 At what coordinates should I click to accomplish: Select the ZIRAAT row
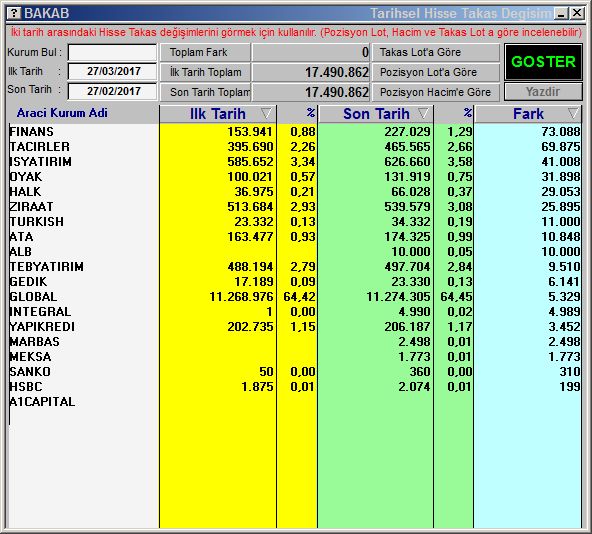pos(295,207)
